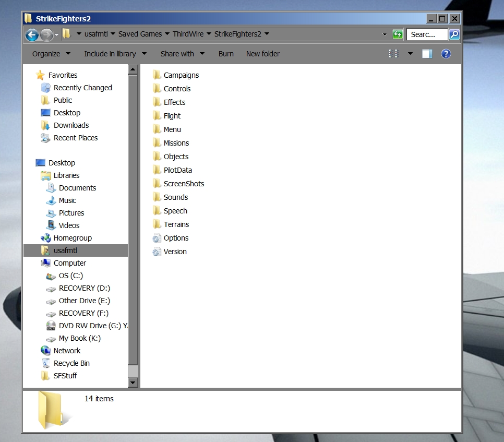This screenshot has height=442, width=504.
Task: Select the Effects folder icon
Action: tap(157, 102)
